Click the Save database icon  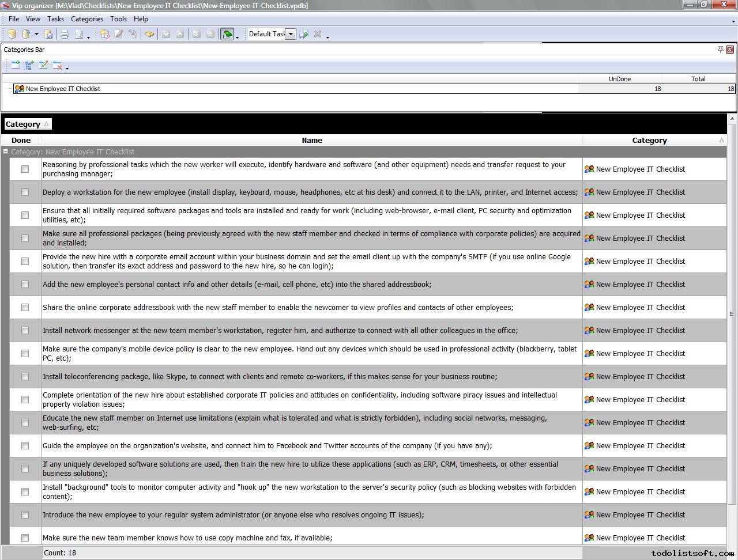coord(48,35)
